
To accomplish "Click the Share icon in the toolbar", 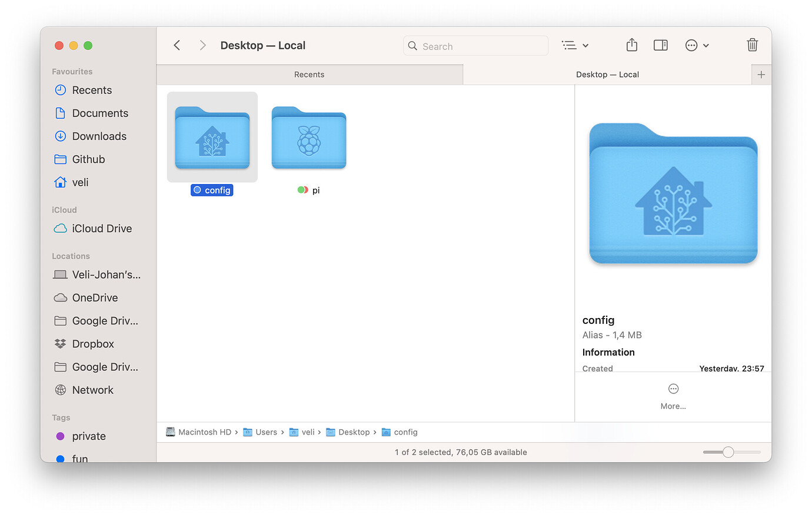I will 631,45.
